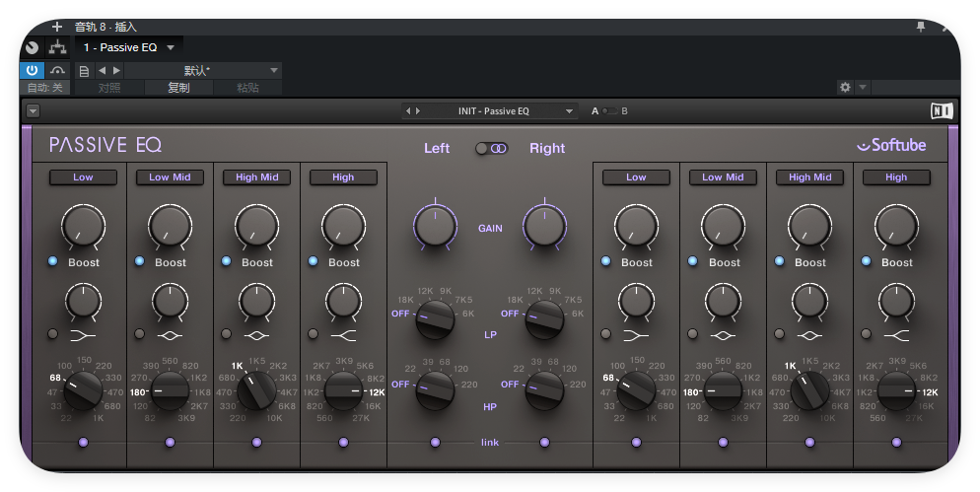This screenshot has width=980, height=492.
Task: Click bell curve icon on left Low Mid band
Action: coord(170,335)
